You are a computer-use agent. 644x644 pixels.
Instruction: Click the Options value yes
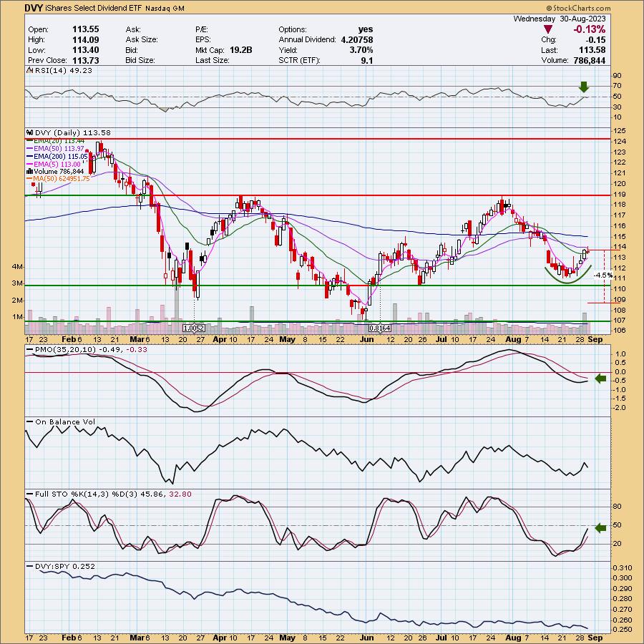tap(366, 29)
